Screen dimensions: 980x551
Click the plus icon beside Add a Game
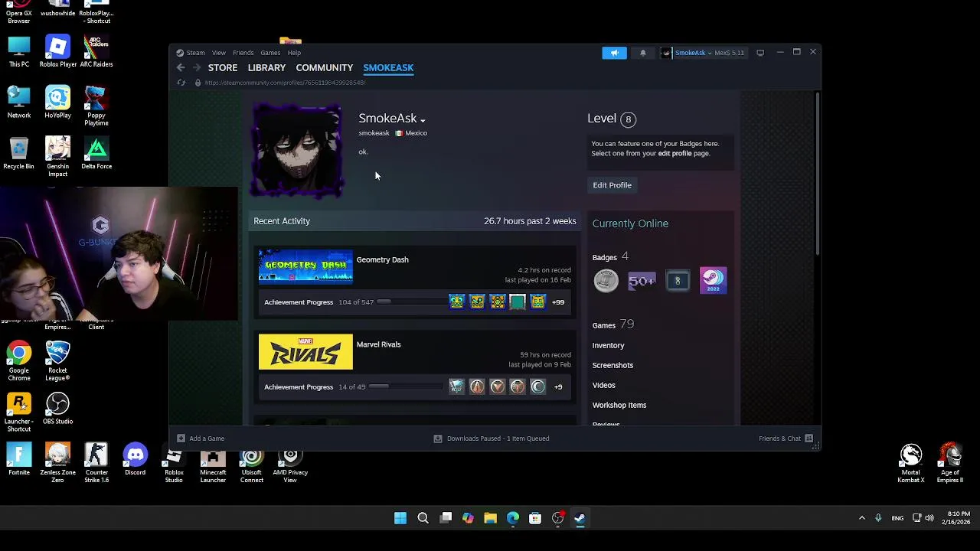coord(181,439)
